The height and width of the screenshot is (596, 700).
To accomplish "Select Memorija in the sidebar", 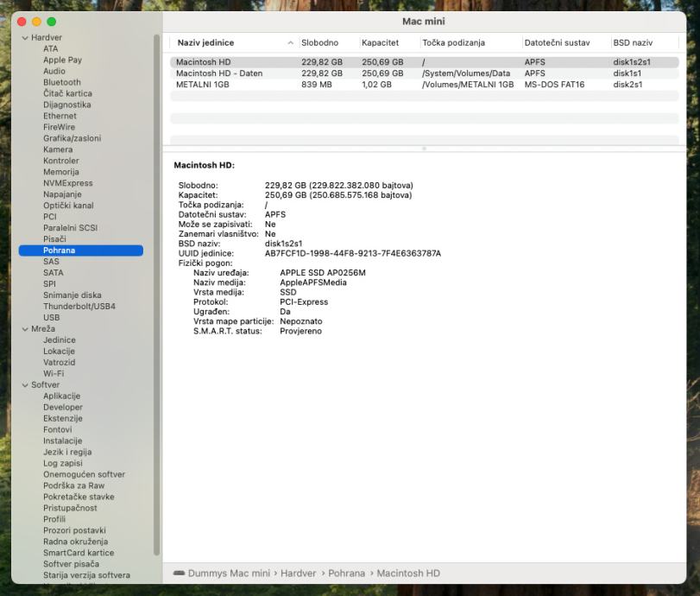I will click(60, 172).
